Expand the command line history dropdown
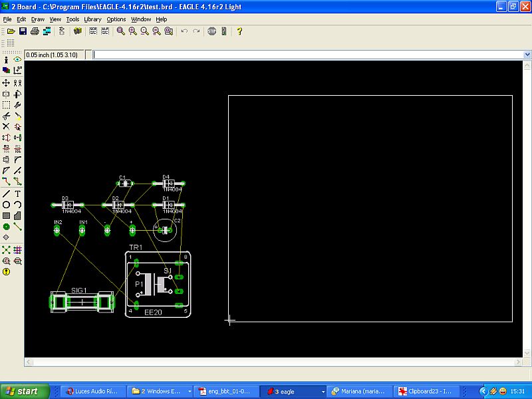This screenshot has width=532, height=399. [527, 55]
